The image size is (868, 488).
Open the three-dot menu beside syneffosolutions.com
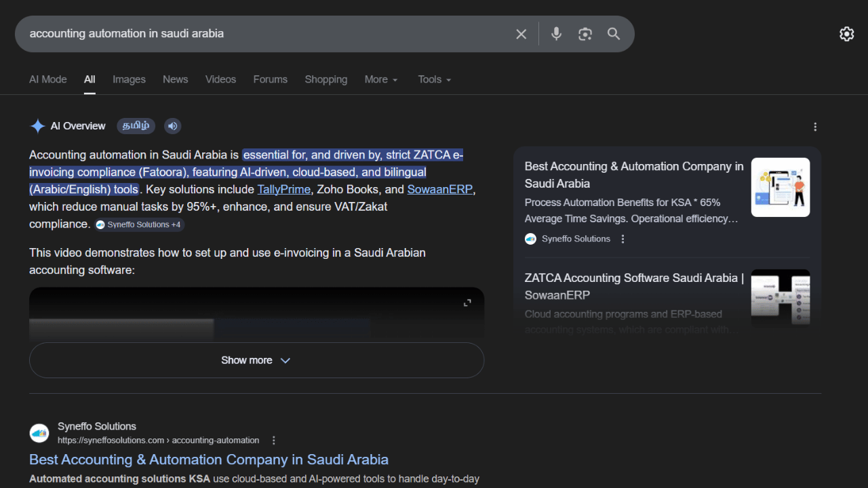pos(273,440)
